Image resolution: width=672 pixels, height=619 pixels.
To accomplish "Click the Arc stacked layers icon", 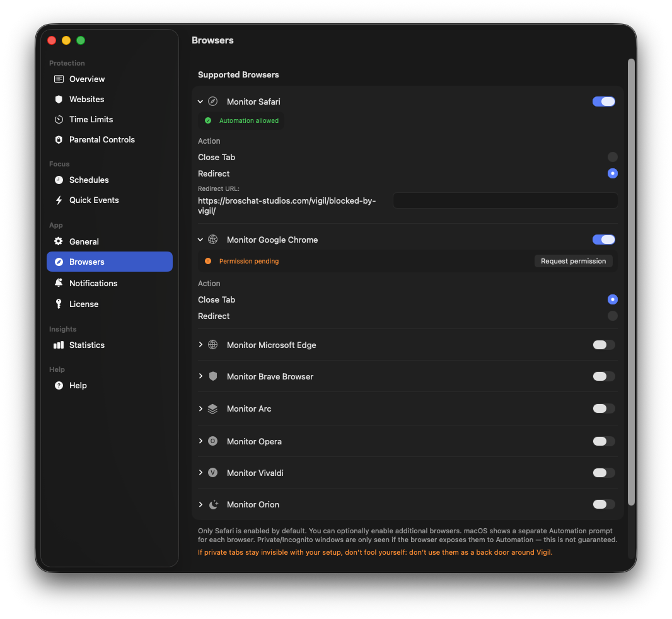I will point(212,408).
